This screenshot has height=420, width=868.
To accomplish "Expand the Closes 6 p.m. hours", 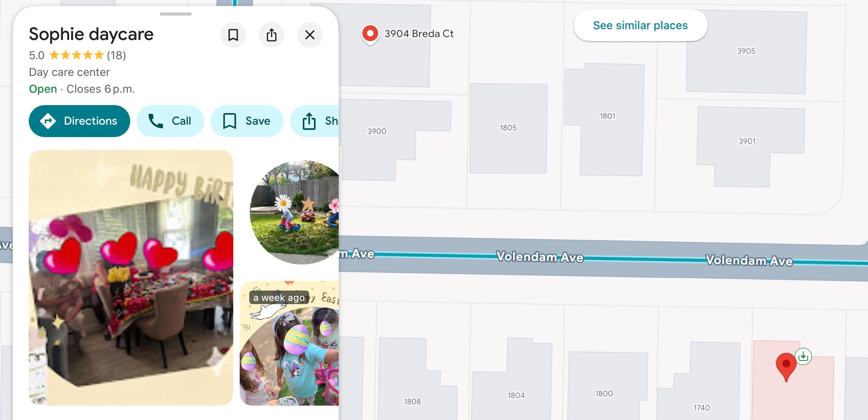I will 101,89.
